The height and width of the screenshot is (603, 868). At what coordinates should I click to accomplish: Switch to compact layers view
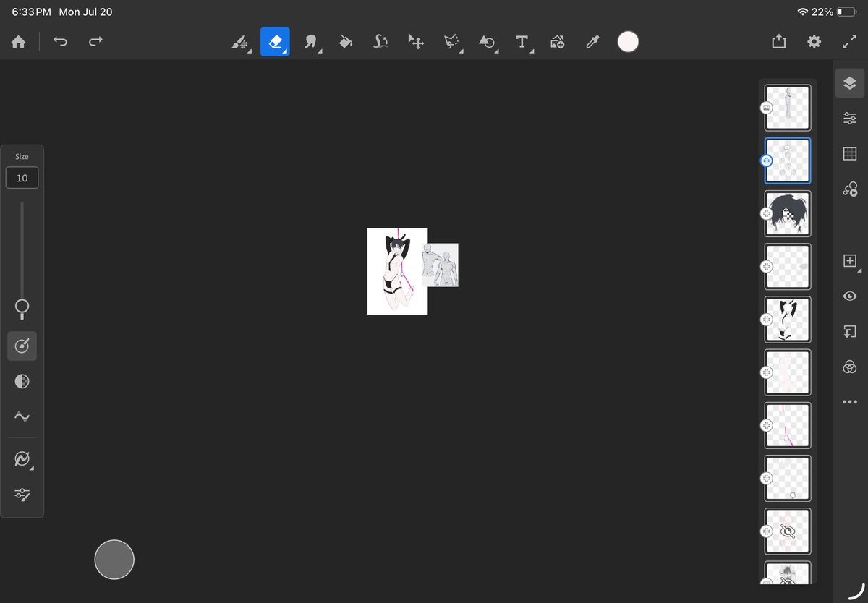pos(850,83)
